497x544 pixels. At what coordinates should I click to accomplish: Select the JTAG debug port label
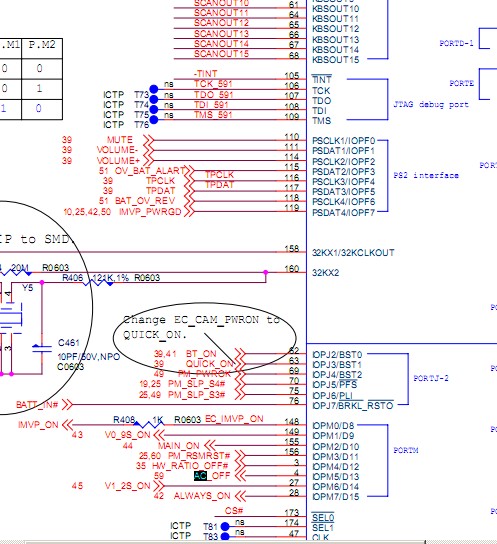click(431, 104)
